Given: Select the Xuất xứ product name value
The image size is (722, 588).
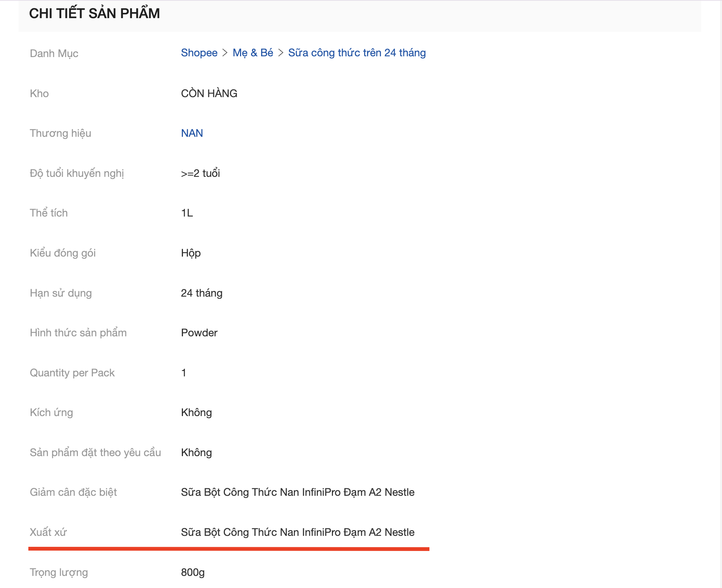Looking at the screenshot, I should pos(298,532).
